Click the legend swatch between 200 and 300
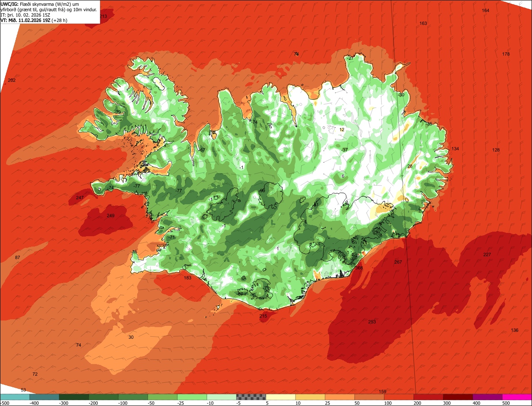532x406 pixels. pyautogui.click(x=428, y=397)
